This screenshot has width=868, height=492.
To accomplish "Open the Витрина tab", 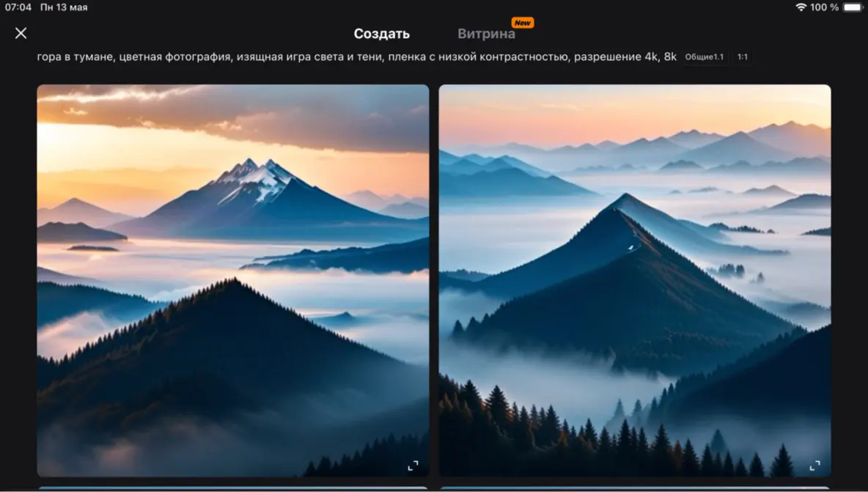I will 486,34.
